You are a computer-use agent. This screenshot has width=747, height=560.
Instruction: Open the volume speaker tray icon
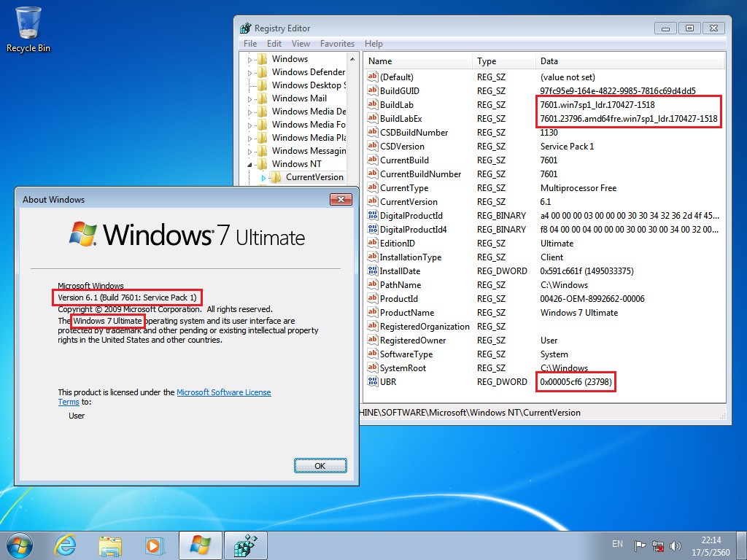point(675,545)
